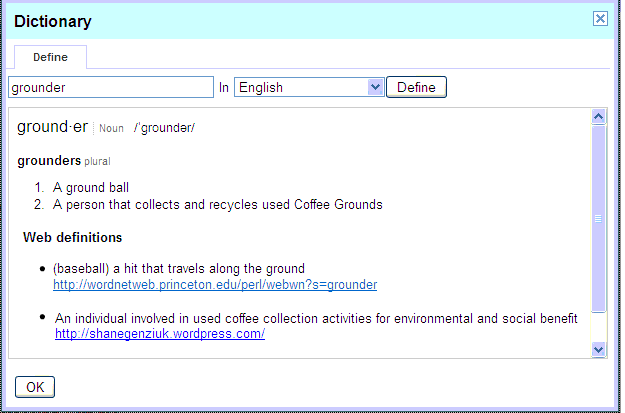Click the scrollbar down arrow in definitions
Viewport: 625px width, 413px height.
598,350
